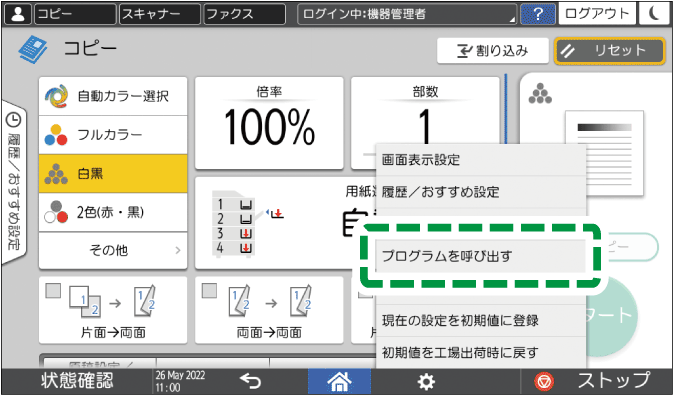Viewport: 676px width, 396px height.
Task: Go to the home screen icon
Action: pyautogui.click(x=339, y=381)
